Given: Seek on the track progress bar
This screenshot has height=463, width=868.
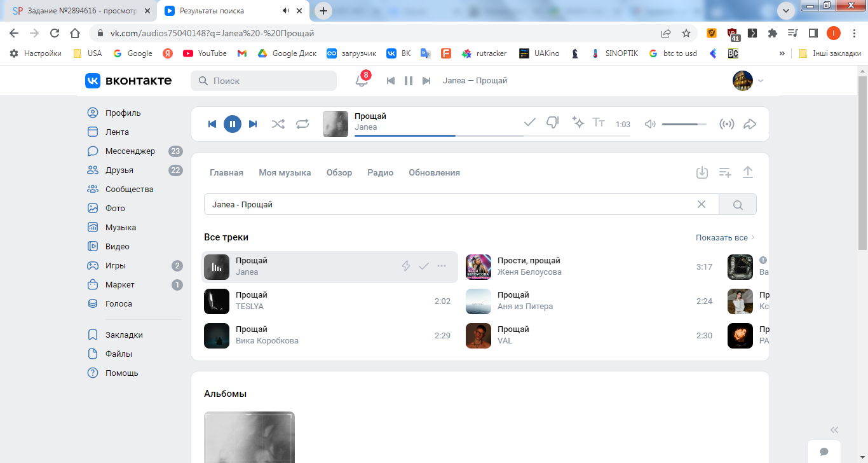Looking at the screenshot, I should [x=492, y=135].
